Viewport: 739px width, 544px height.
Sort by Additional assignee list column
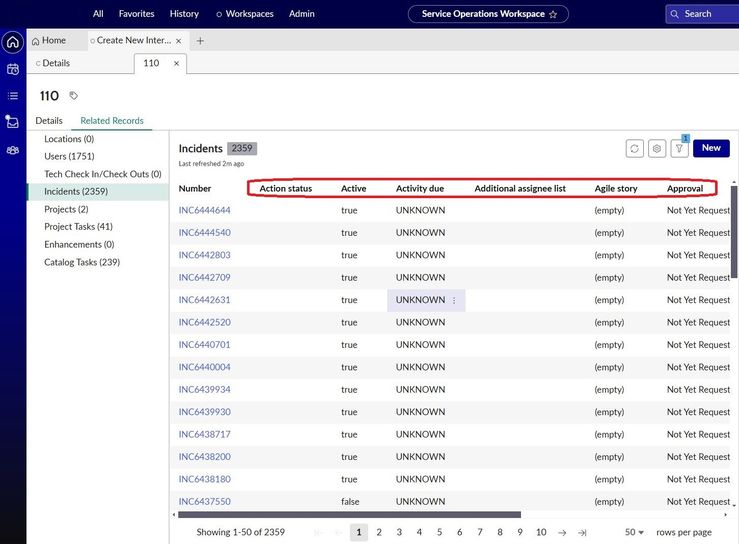[520, 189]
